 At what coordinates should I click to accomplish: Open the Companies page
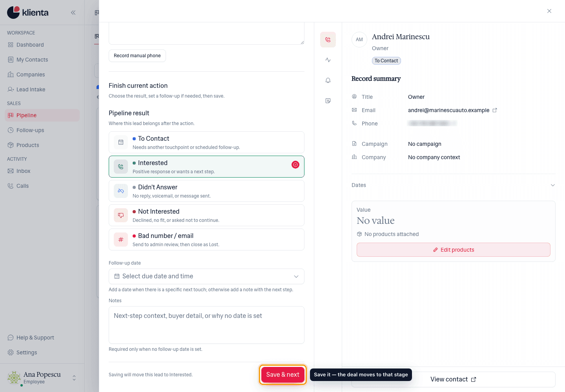42,74
